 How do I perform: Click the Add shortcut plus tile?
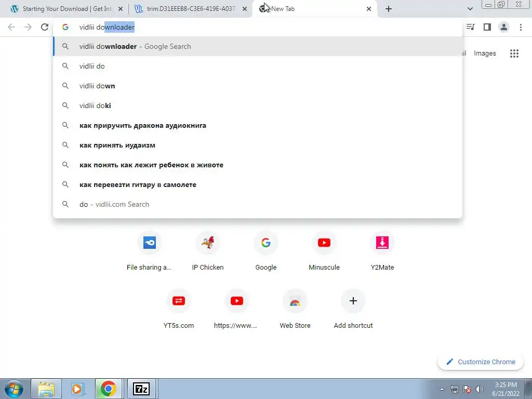(353, 310)
